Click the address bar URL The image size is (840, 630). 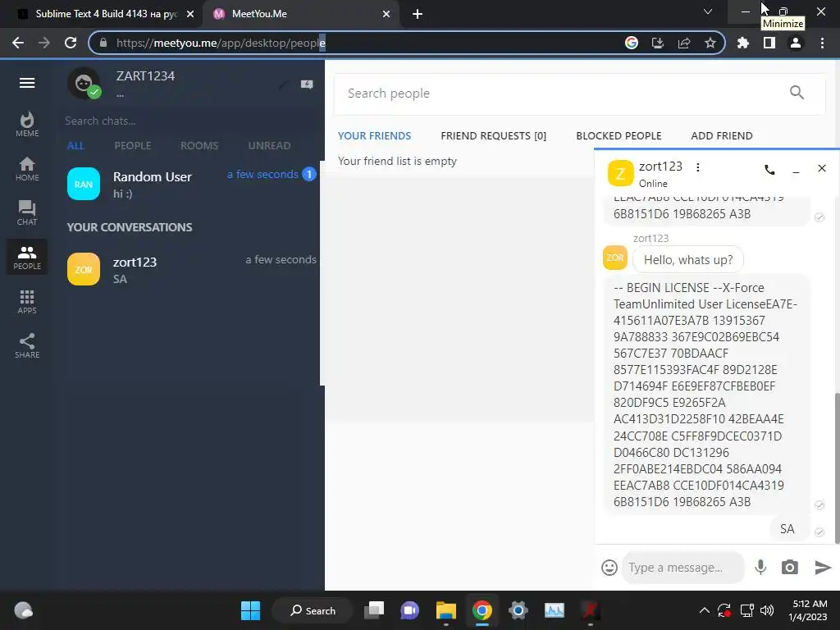(x=221, y=43)
